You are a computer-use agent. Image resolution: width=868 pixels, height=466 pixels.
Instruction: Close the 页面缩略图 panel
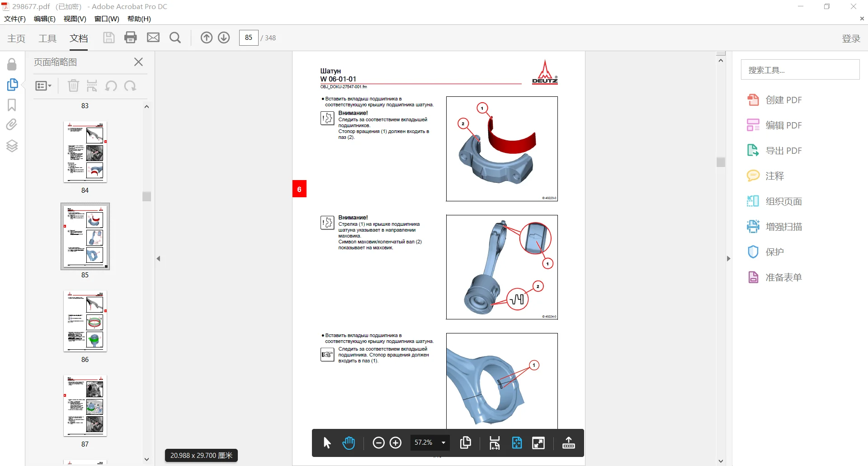point(139,62)
